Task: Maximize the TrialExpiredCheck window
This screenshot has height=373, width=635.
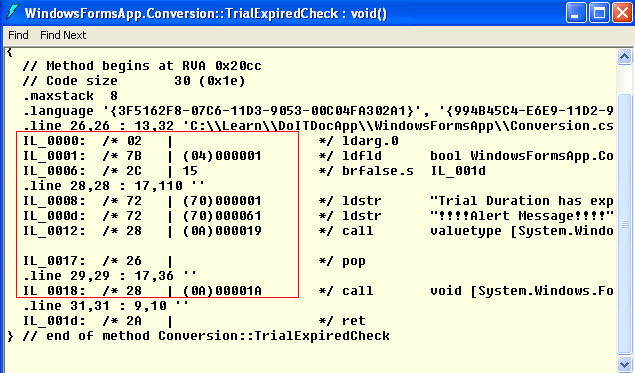Action: [599, 13]
